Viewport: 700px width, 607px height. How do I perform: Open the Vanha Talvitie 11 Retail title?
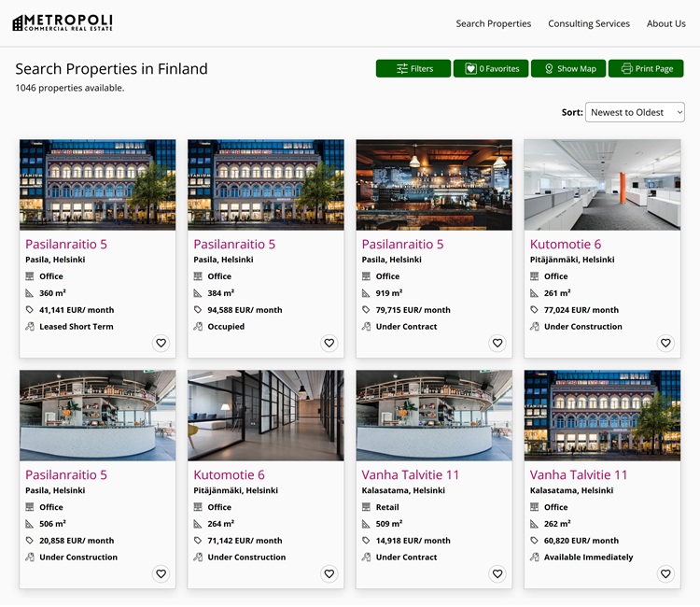pyautogui.click(x=411, y=475)
